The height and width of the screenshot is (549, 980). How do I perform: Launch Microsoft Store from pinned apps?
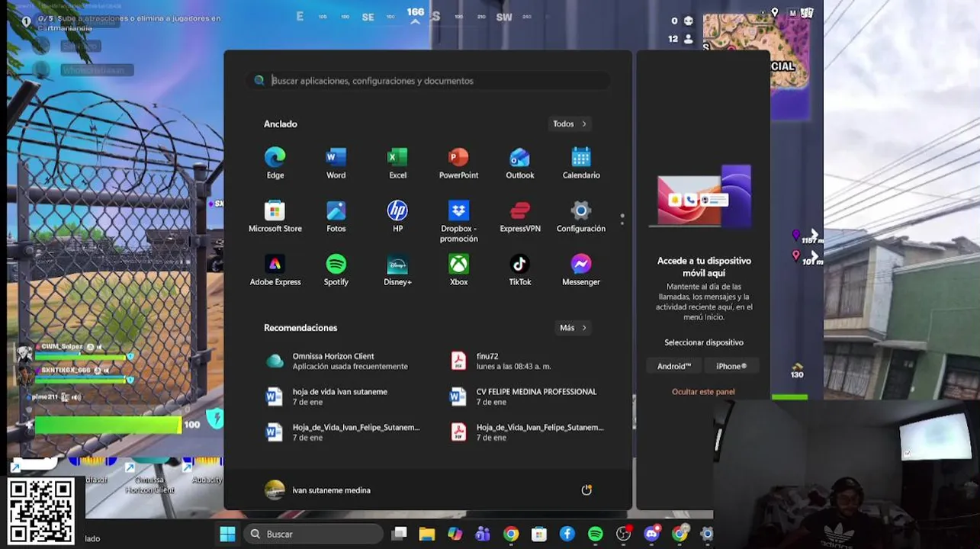click(x=275, y=217)
